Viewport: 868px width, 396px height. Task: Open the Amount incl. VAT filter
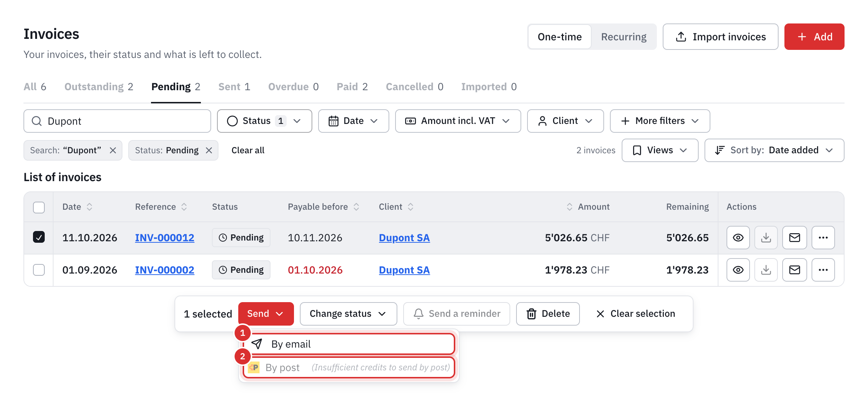coord(458,121)
